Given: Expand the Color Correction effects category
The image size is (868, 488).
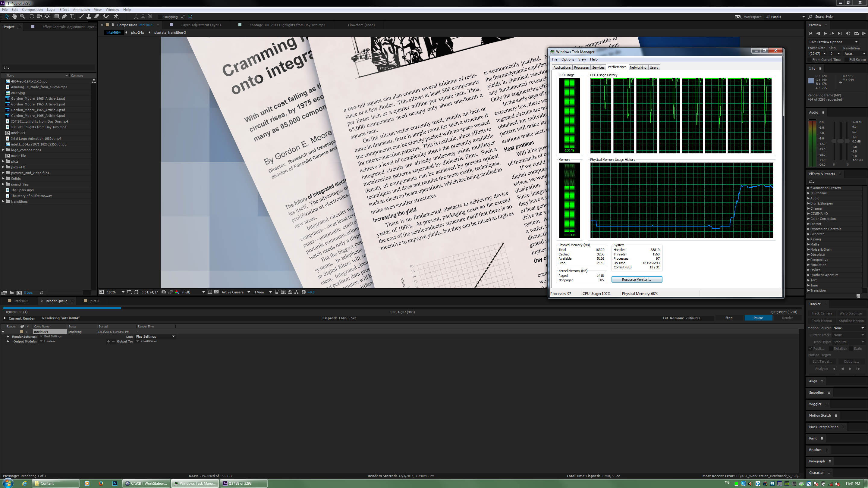Looking at the screenshot, I should click(808, 219).
